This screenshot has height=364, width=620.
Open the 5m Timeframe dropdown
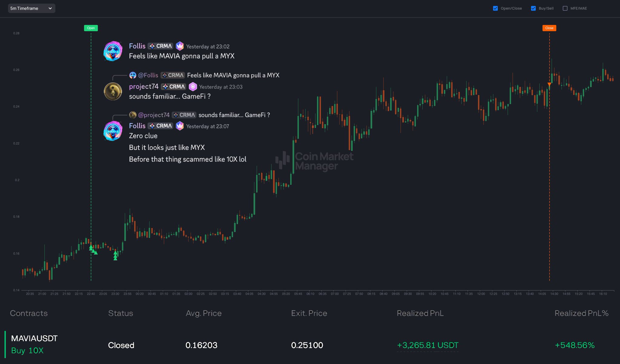[31, 8]
